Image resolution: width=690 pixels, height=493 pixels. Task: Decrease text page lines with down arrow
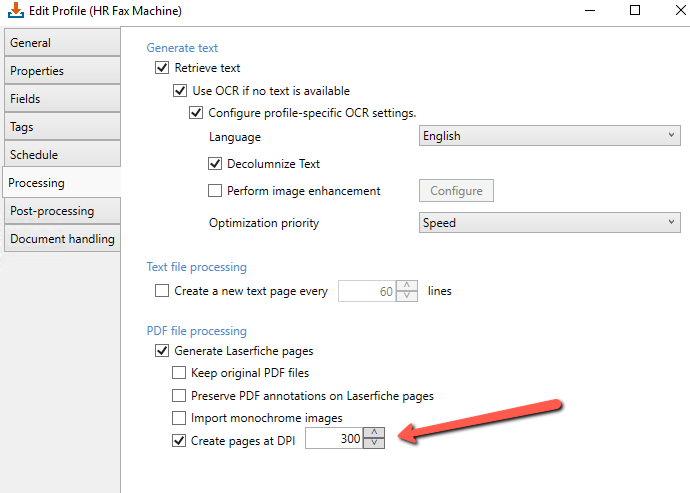407,296
